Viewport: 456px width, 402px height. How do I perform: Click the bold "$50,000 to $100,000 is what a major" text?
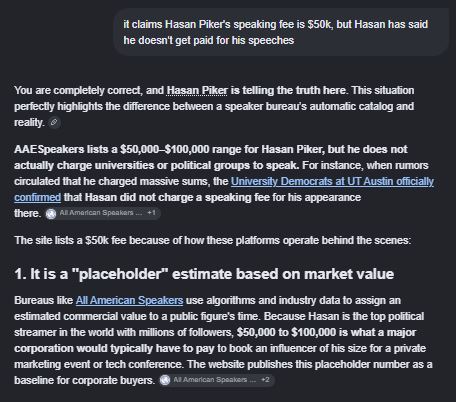pos(326,332)
